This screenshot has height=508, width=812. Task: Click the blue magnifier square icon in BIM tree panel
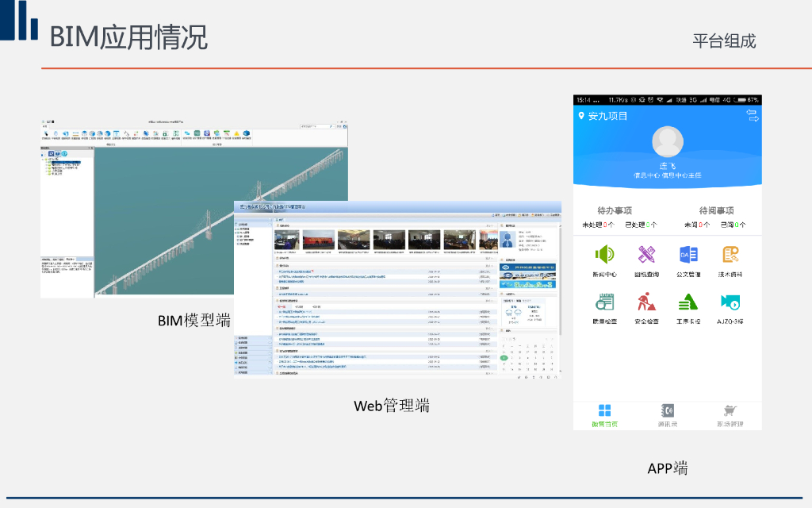click(52, 154)
